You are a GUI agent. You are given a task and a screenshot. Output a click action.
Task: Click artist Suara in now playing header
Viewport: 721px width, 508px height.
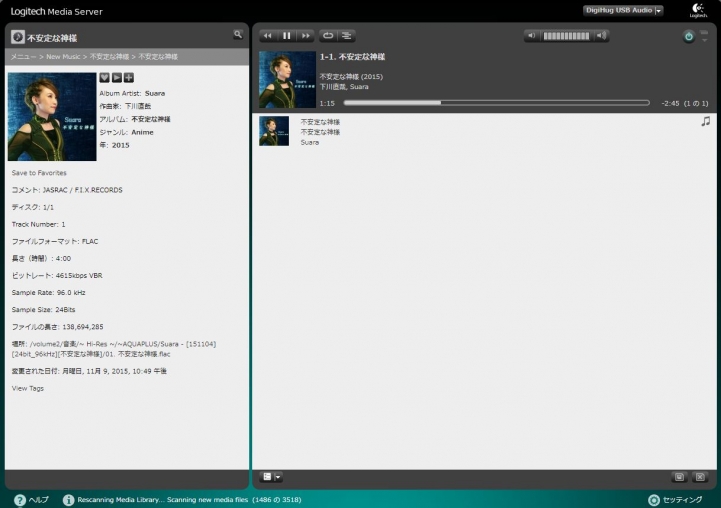click(x=359, y=87)
